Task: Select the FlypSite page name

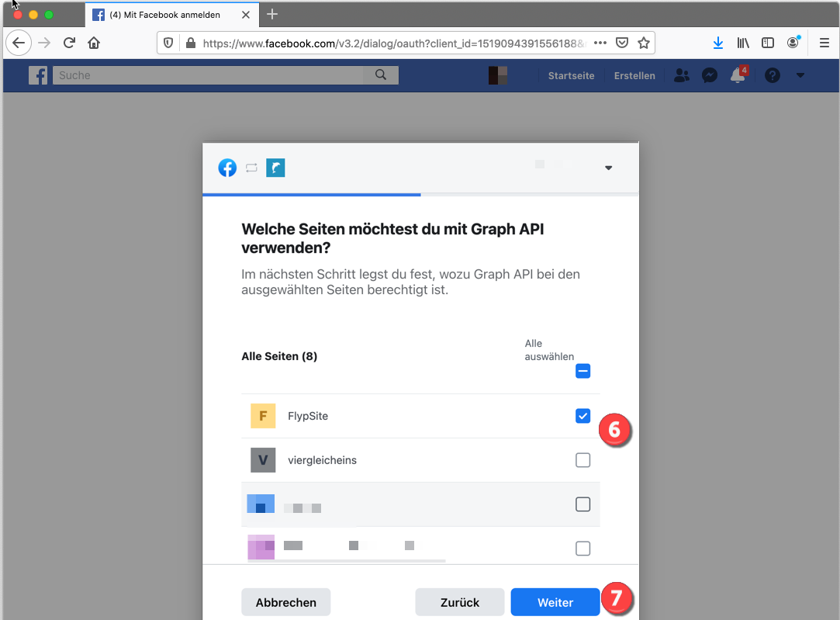Action: tap(308, 416)
